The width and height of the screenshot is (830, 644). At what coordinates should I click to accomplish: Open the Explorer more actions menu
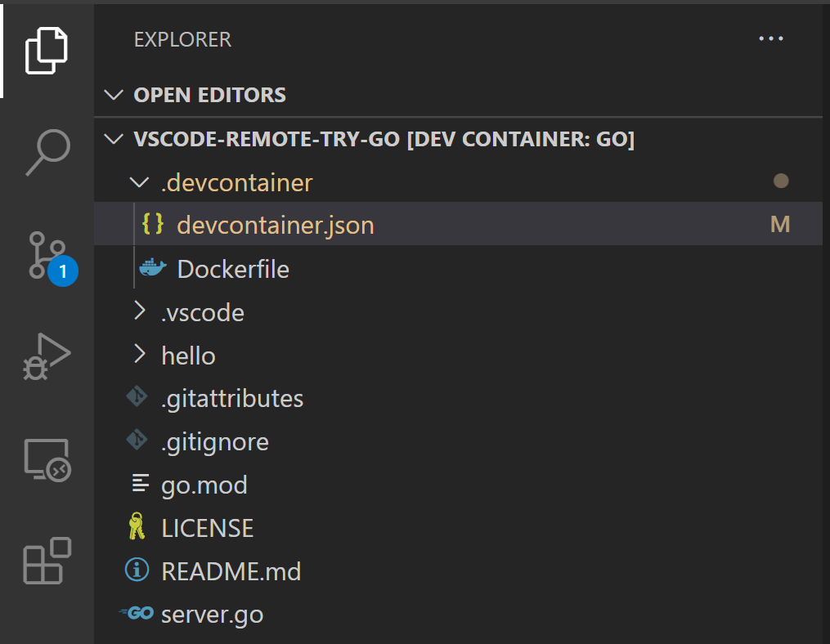(770, 38)
